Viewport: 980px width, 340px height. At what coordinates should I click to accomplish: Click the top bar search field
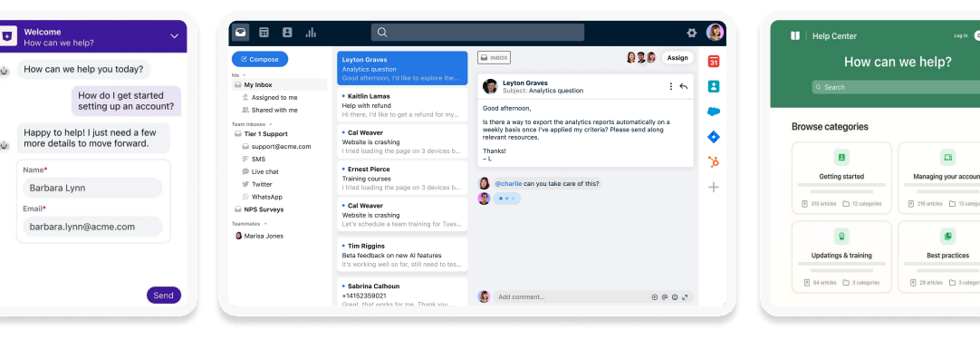(477, 33)
